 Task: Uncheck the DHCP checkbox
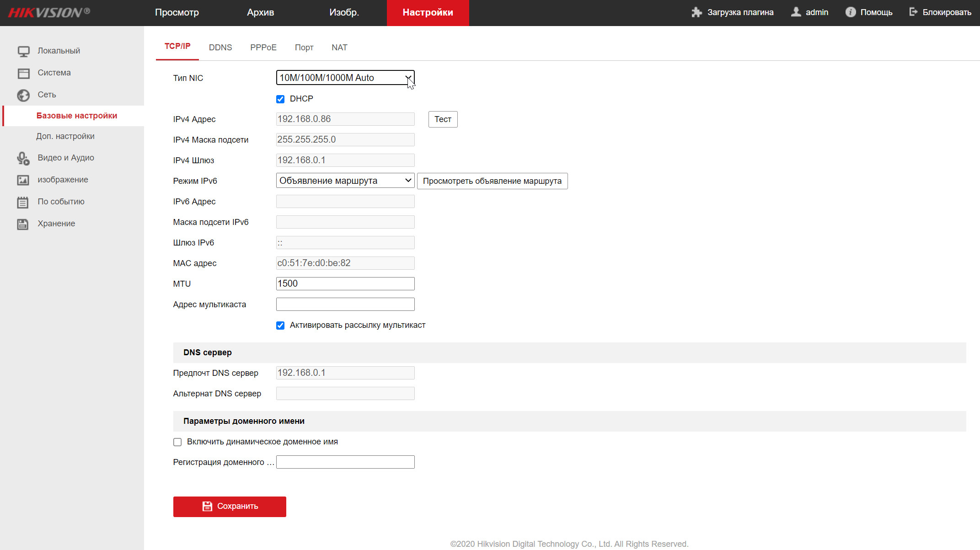coord(280,99)
